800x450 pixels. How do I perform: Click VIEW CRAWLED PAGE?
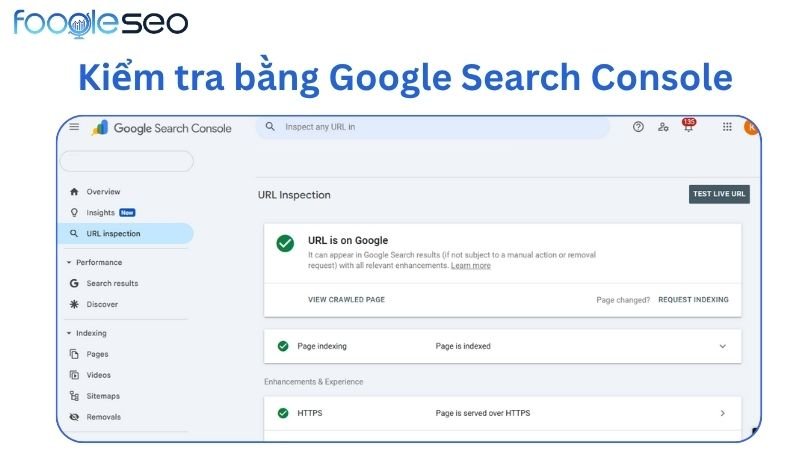click(346, 299)
